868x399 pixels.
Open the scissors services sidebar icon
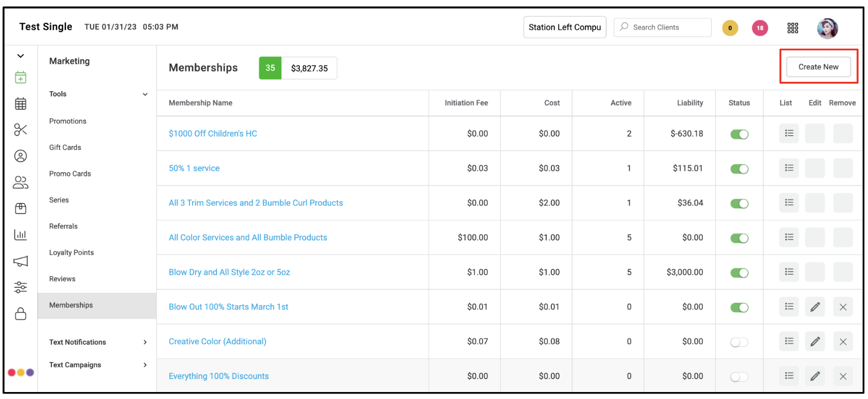click(x=20, y=130)
